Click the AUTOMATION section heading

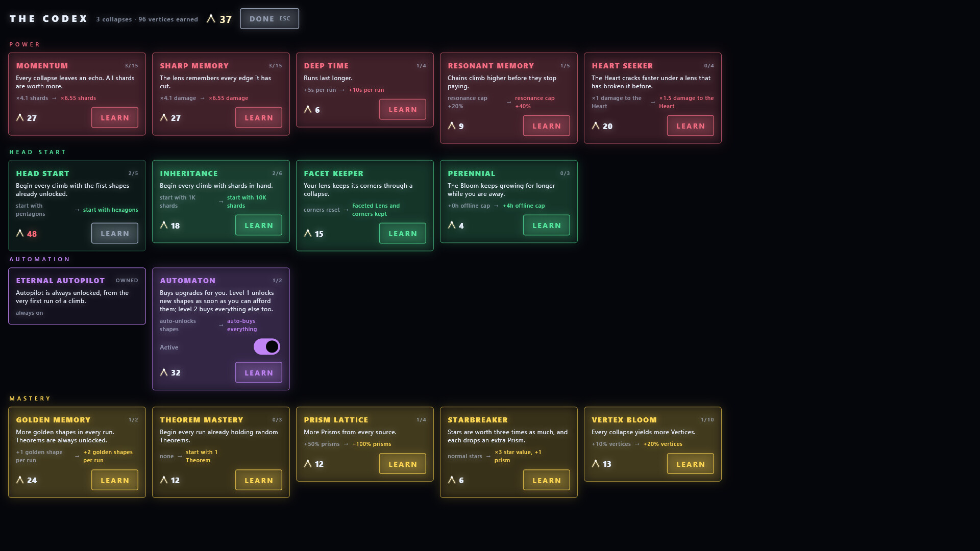pyautogui.click(x=39, y=260)
